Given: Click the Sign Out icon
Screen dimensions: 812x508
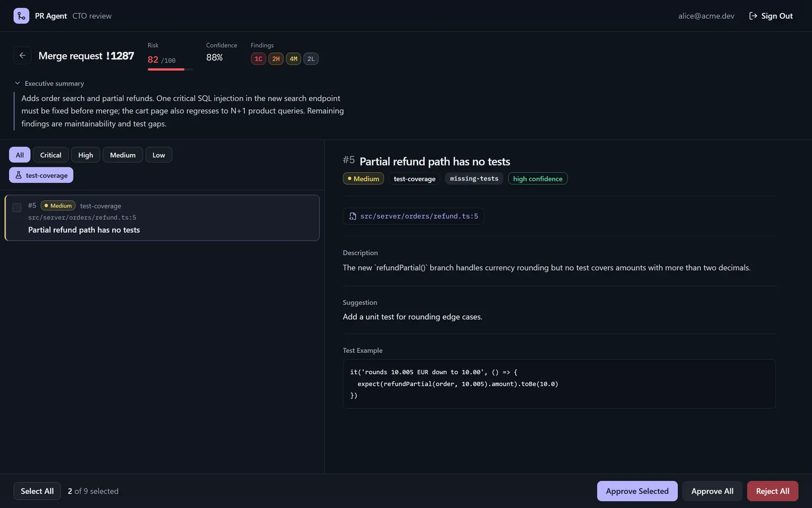Looking at the screenshot, I should click(x=753, y=16).
